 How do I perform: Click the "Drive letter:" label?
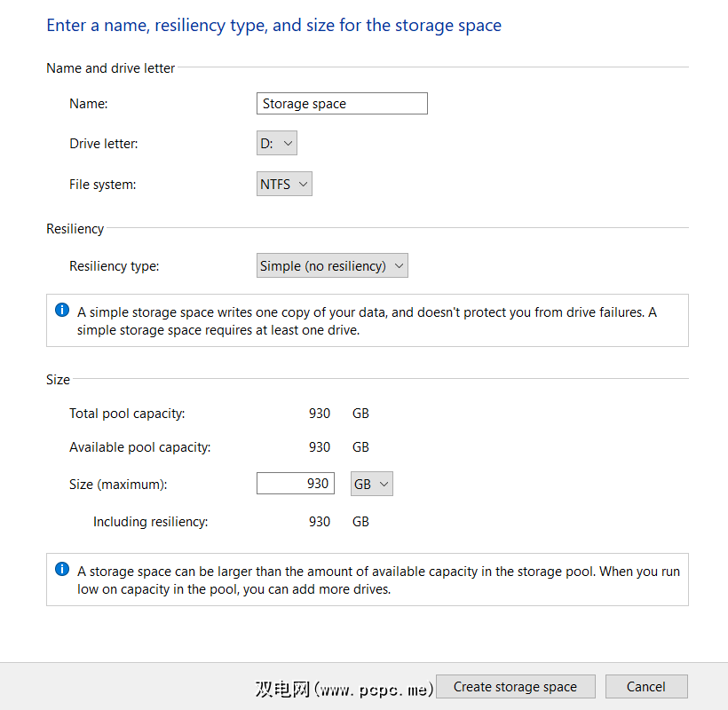(x=104, y=144)
